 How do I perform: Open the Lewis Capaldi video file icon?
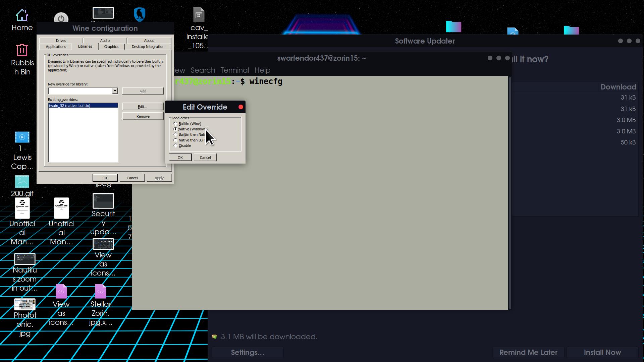point(22,137)
